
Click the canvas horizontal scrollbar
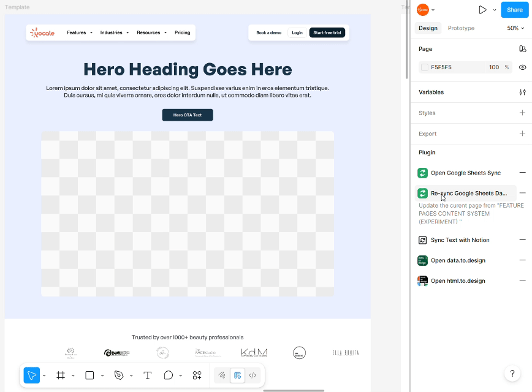point(294,391)
